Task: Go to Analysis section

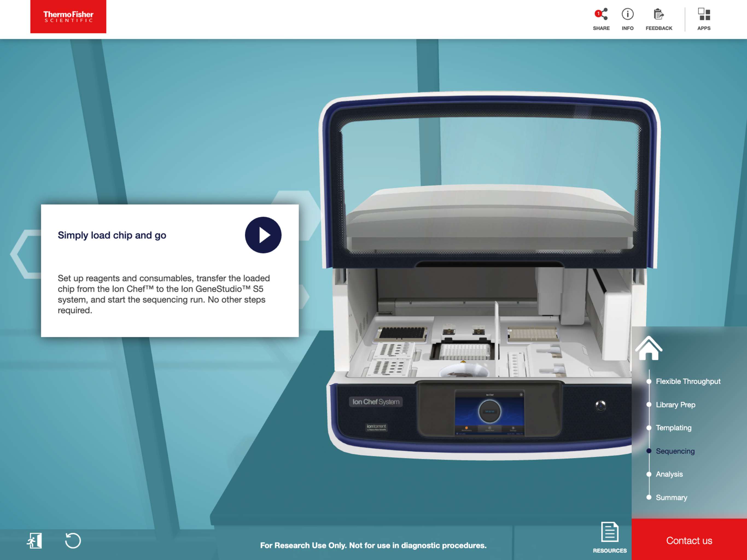Action: [669, 474]
